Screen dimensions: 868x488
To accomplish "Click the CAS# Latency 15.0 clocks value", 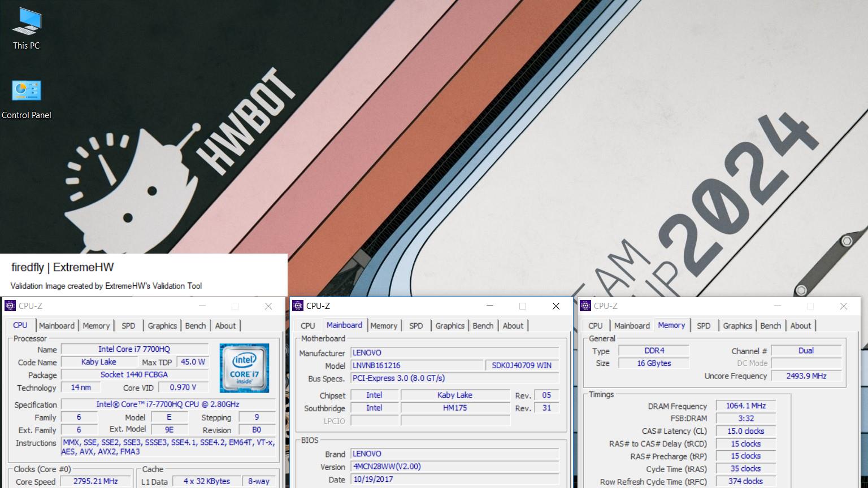I will point(746,431).
